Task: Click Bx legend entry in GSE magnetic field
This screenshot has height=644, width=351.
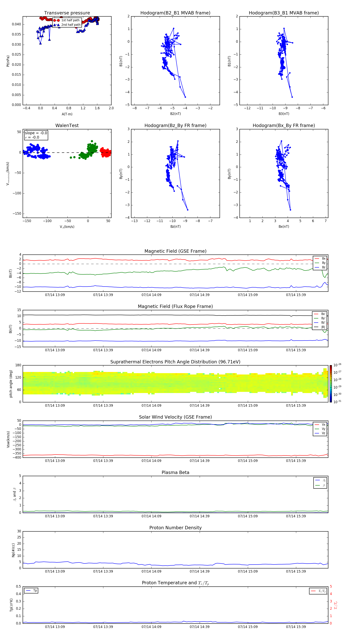Action: click(320, 259)
